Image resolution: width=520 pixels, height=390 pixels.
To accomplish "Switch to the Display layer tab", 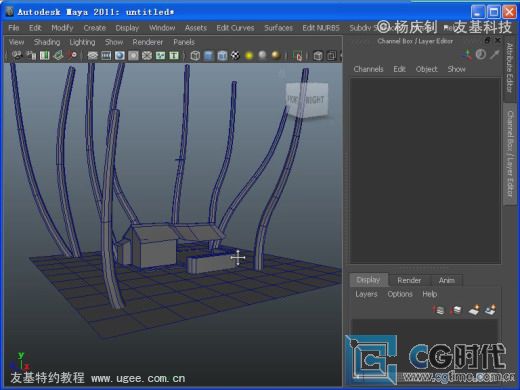I will [368, 280].
